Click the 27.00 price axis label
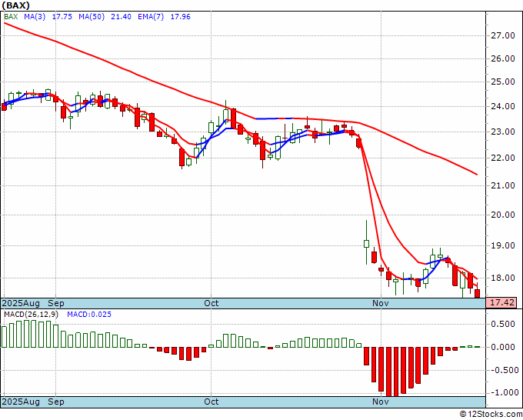This screenshot has width=523, height=420. pos(503,35)
